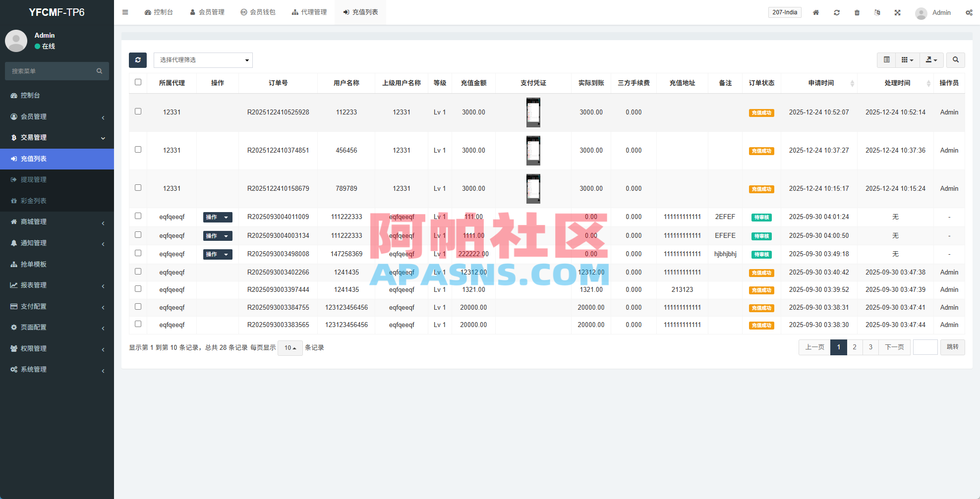Screen dimensions: 980x499
Task: Click the blue table refresh button
Action: pyautogui.click(x=138, y=60)
